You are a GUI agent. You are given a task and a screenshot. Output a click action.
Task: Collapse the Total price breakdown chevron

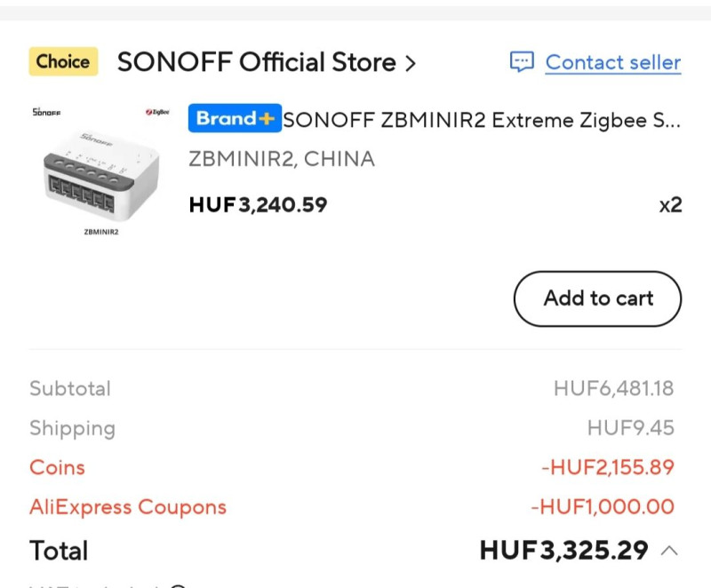click(x=669, y=551)
